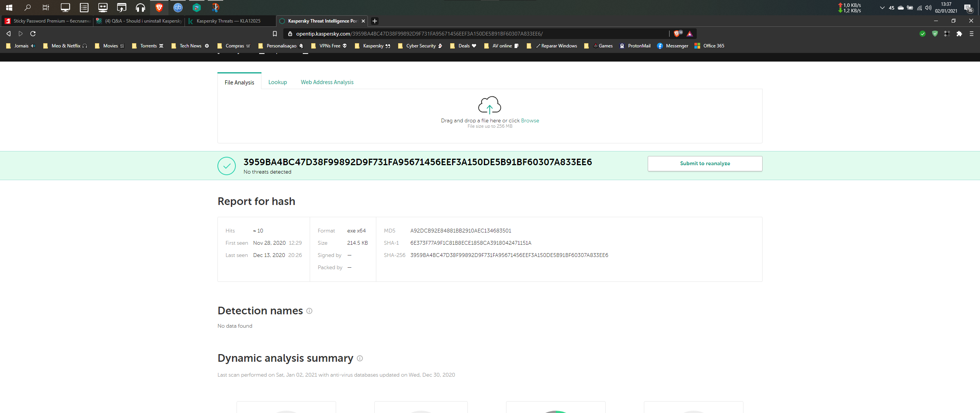980x413 pixels.
Task: Open the Kaspersky bookmarks folder
Action: [373, 46]
